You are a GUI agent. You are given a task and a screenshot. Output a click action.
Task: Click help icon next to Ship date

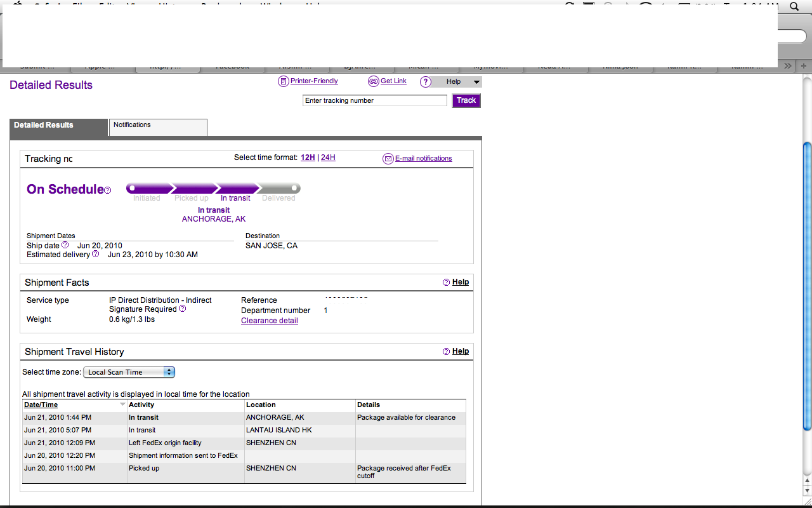click(x=65, y=245)
